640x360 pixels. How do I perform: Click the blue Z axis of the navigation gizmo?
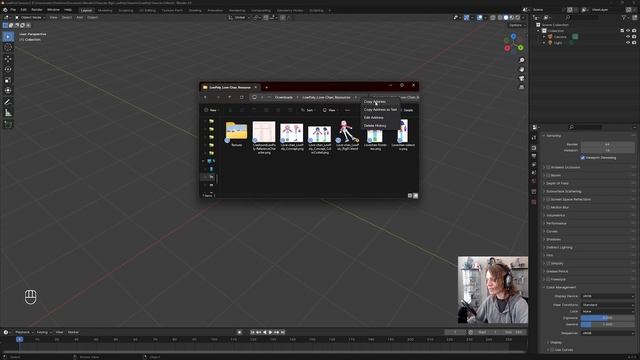513,37
